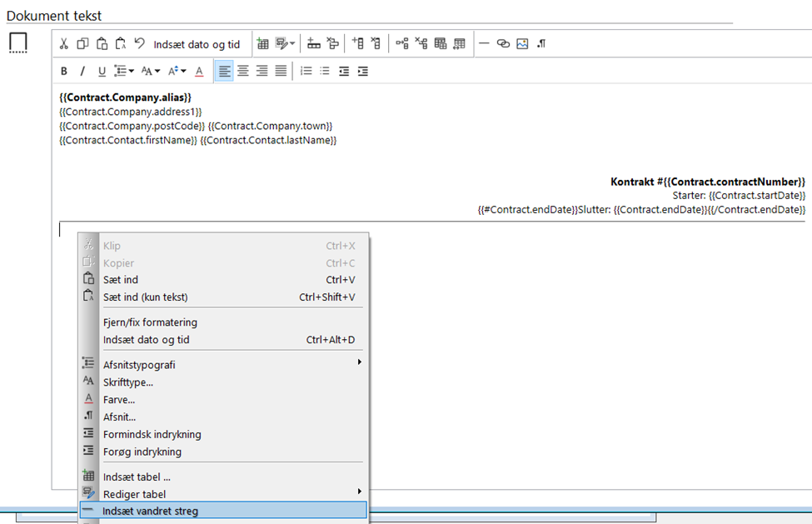Choose 'Indsæt tabel ...' menu entry
Viewport: 812px width, 524px height.
coord(223,477)
